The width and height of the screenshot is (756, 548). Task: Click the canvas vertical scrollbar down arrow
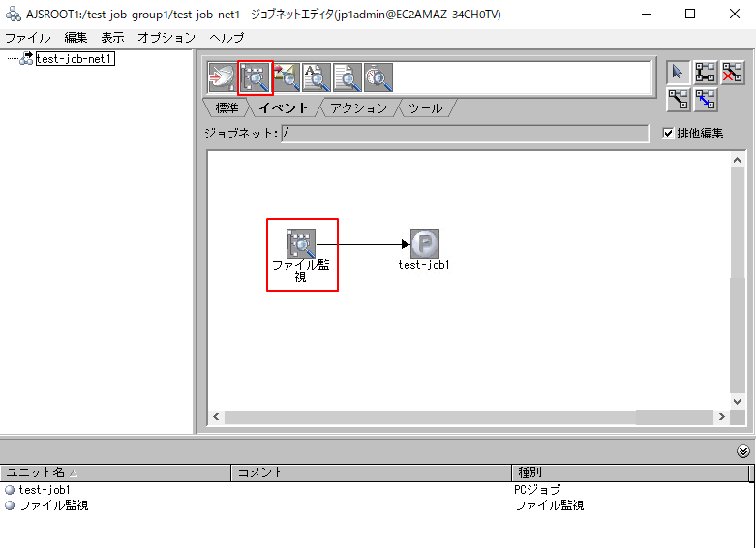[738, 402]
